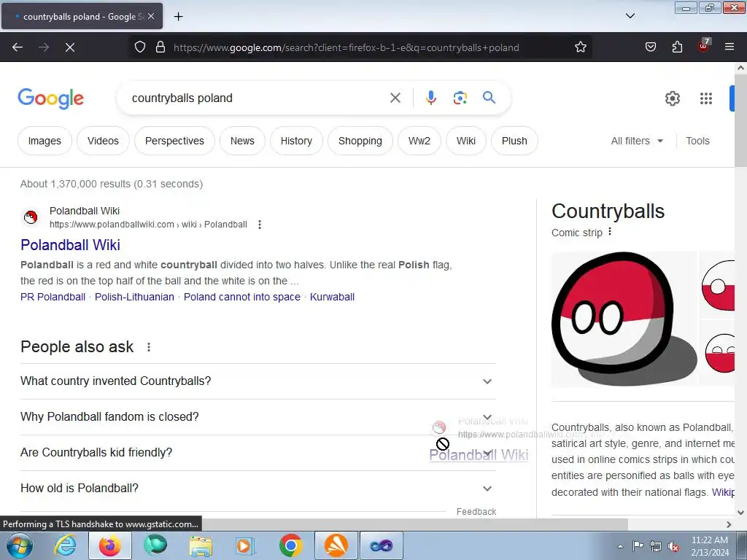Select the Perspectives filter tab
Image resolution: width=747 pixels, height=560 pixels.
tap(174, 141)
